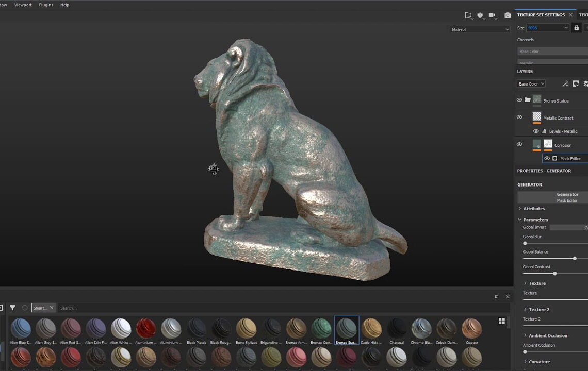Image resolution: width=588 pixels, height=371 pixels.
Task: Click the Global Balance slider handle
Action: [x=575, y=258]
